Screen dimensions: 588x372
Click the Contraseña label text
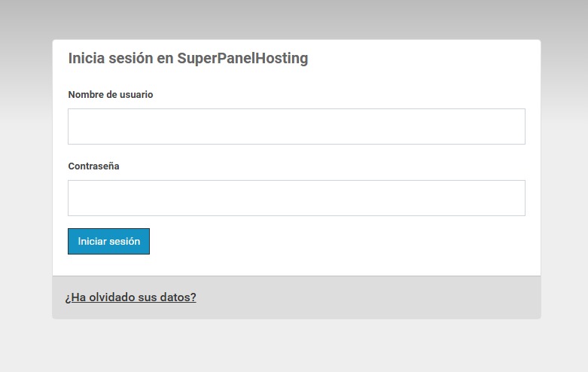(x=93, y=166)
